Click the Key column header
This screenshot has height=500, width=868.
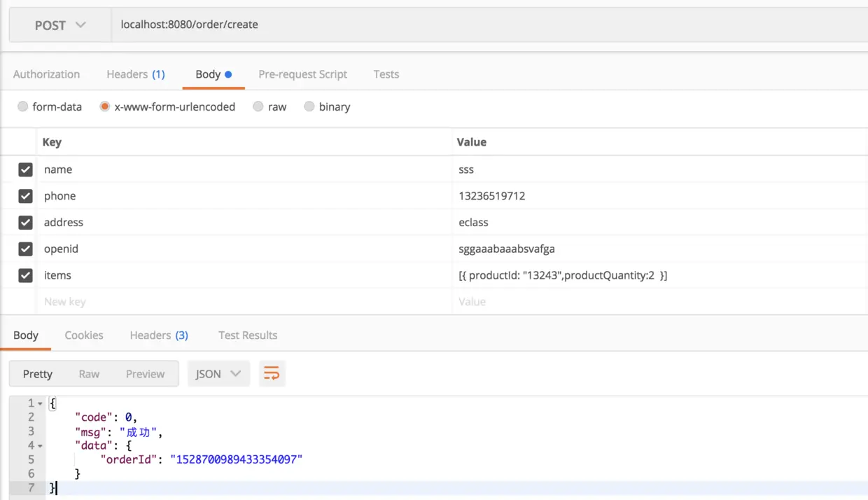point(52,142)
